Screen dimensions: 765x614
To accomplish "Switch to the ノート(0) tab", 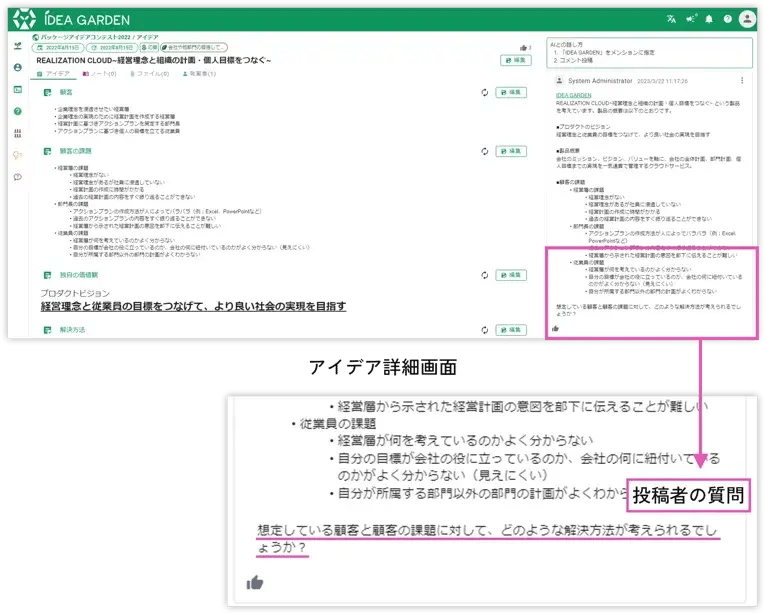I will pos(100,74).
